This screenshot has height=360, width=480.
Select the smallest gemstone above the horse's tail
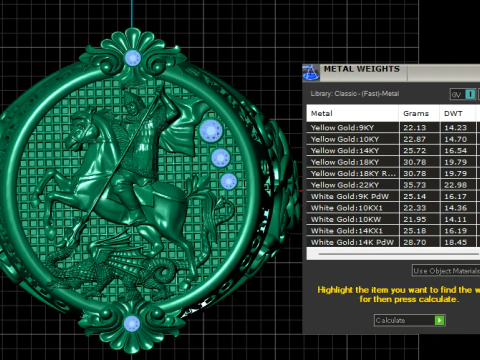pyautogui.click(x=229, y=182)
